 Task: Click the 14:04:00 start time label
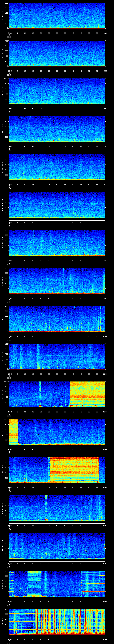(x=9, y=147)
